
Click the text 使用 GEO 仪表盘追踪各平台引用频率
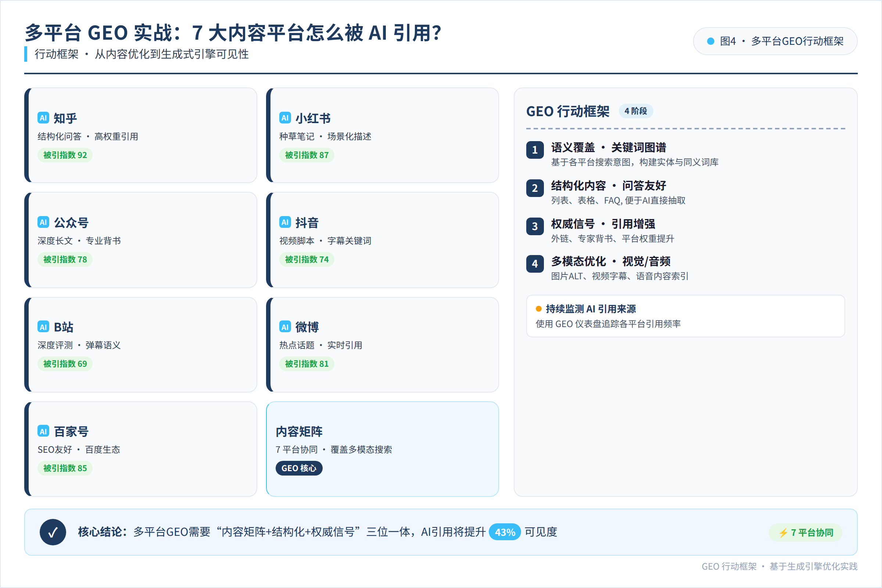point(608,324)
